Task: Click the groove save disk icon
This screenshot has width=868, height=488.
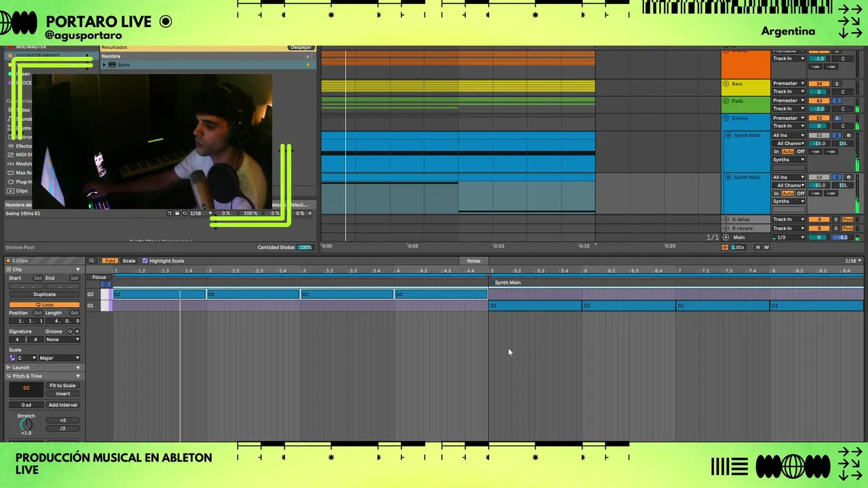Action: point(177,213)
